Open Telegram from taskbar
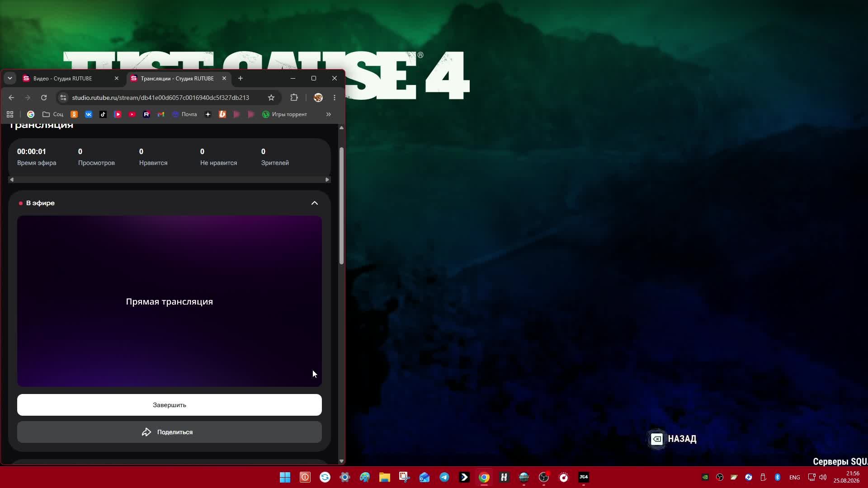This screenshot has width=868, height=488. point(444,477)
